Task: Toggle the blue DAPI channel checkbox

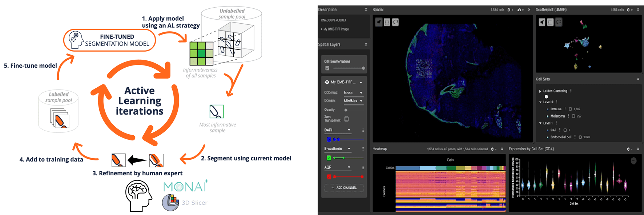Action: tap(329, 139)
